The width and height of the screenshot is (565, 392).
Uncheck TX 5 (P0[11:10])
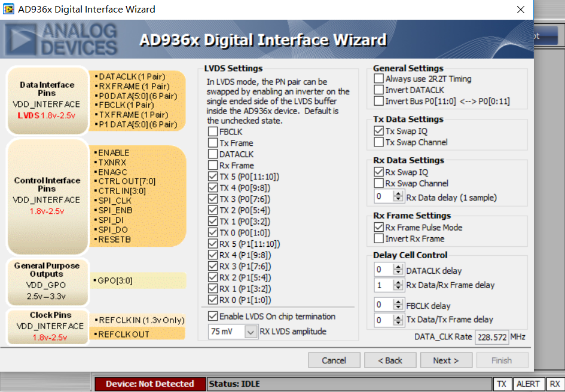tap(213, 176)
